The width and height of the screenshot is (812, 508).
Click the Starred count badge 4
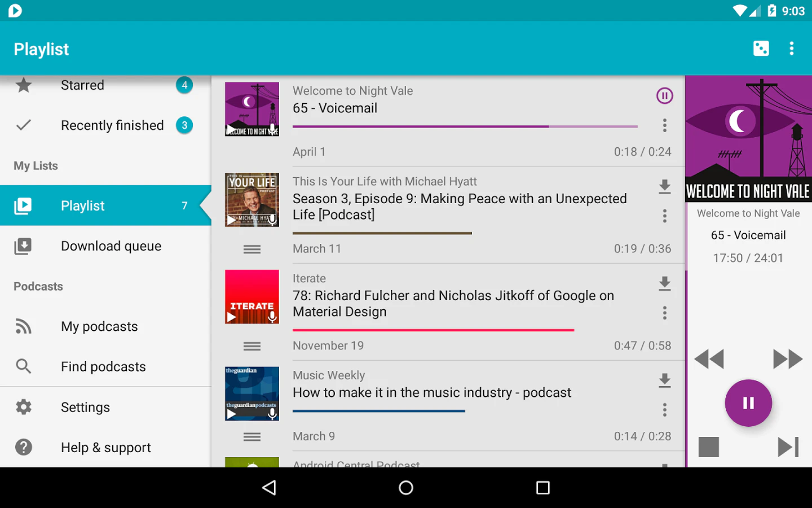[184, 85]
